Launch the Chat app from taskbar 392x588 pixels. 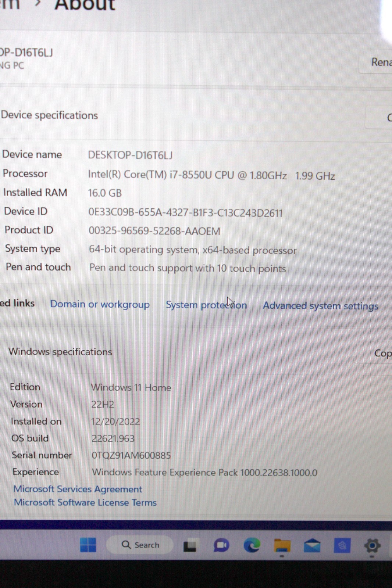(x=221, y=545)
